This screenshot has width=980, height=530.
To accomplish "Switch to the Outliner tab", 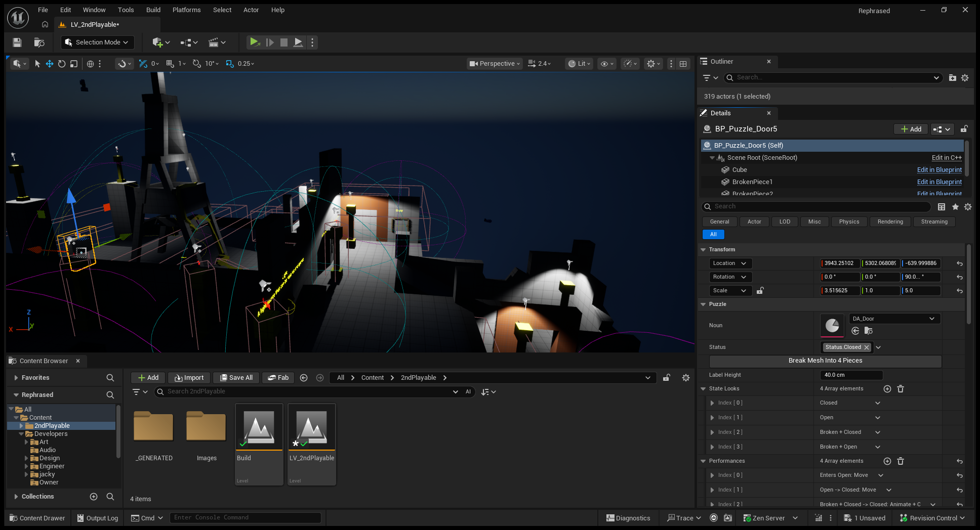I will pos(722,62).
